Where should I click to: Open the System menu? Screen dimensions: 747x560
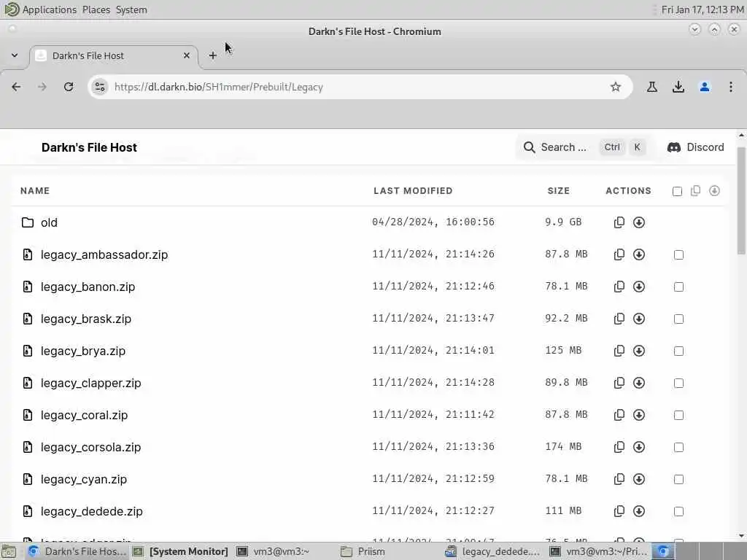point(131,9)
